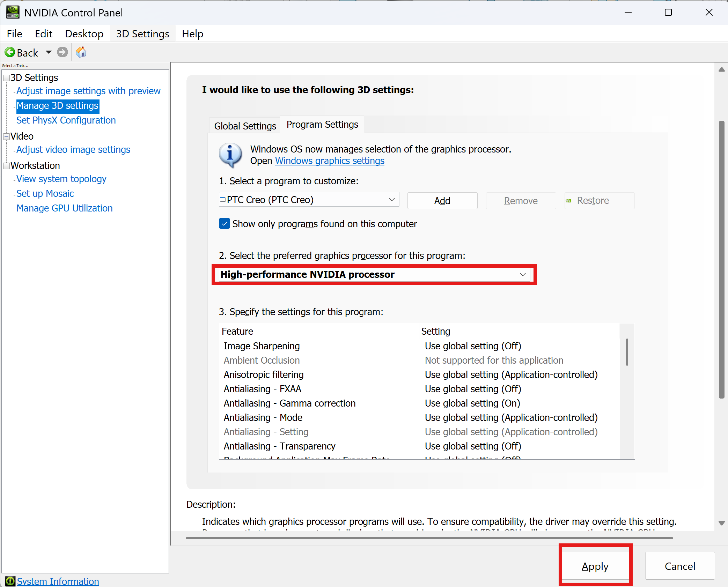Viewport: 728px width, 587px height.
Task: Click the Ambient Occlusion row
Action: point(419,361)
